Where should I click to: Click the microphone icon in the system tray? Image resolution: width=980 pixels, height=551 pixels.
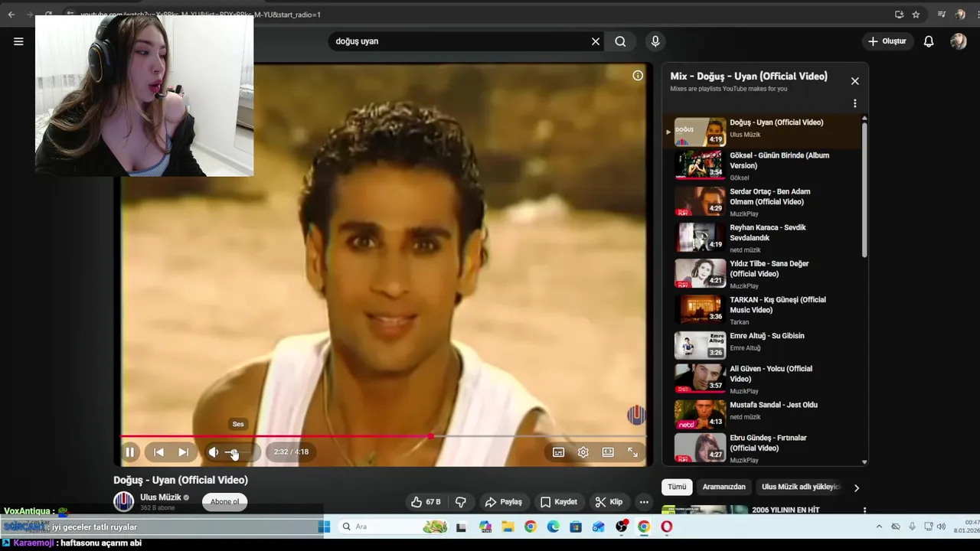pyautogui.click(x=912, y=527)
